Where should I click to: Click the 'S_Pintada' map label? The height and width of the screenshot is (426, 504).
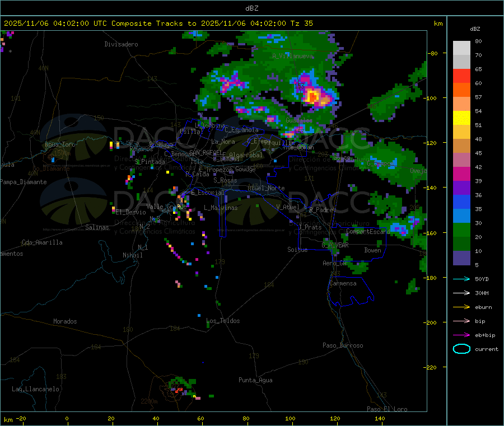(150, 162)
